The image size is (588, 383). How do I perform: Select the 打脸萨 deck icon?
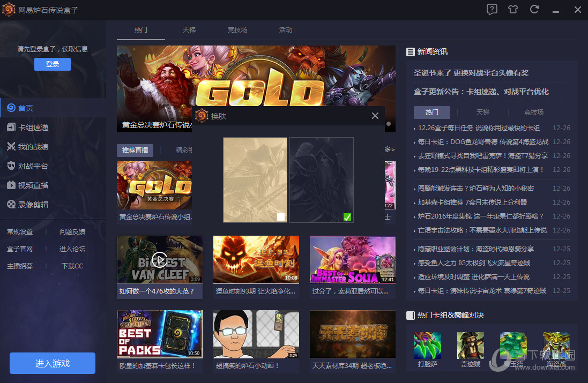(x=427, y=346)
